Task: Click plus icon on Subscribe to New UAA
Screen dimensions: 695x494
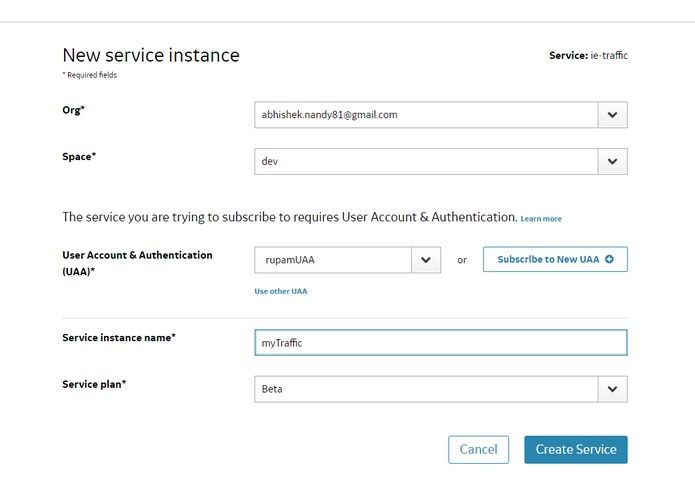Action: [609, 259]
